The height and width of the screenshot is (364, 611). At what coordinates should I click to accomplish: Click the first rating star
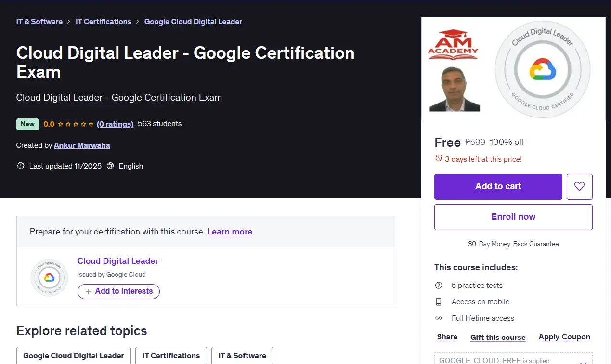tap(61, 124)
